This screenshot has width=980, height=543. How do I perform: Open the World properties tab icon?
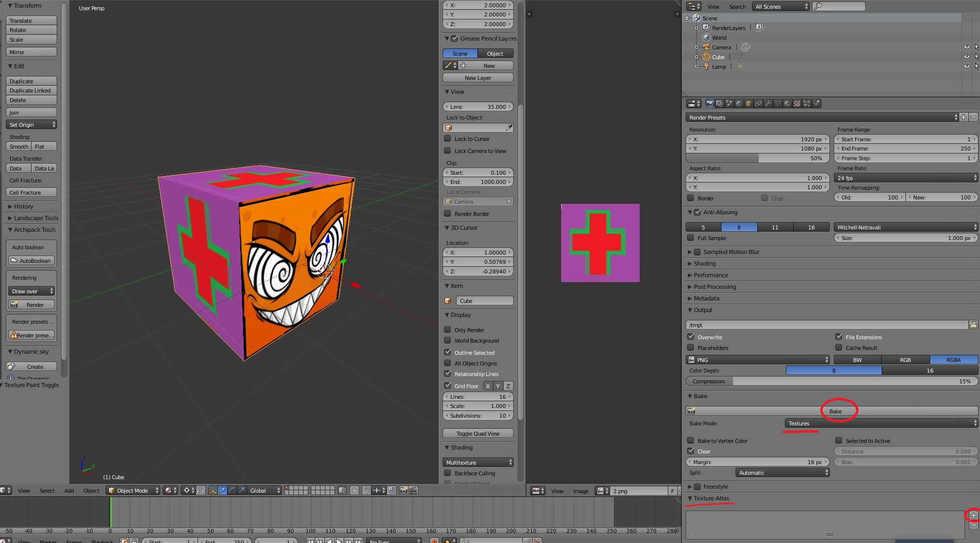739,104
